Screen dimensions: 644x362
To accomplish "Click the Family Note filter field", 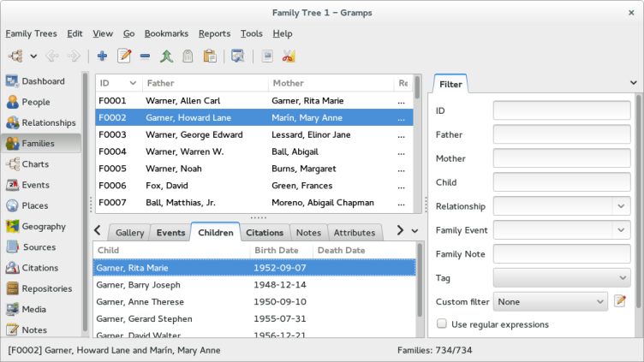I will click(562, 253).
